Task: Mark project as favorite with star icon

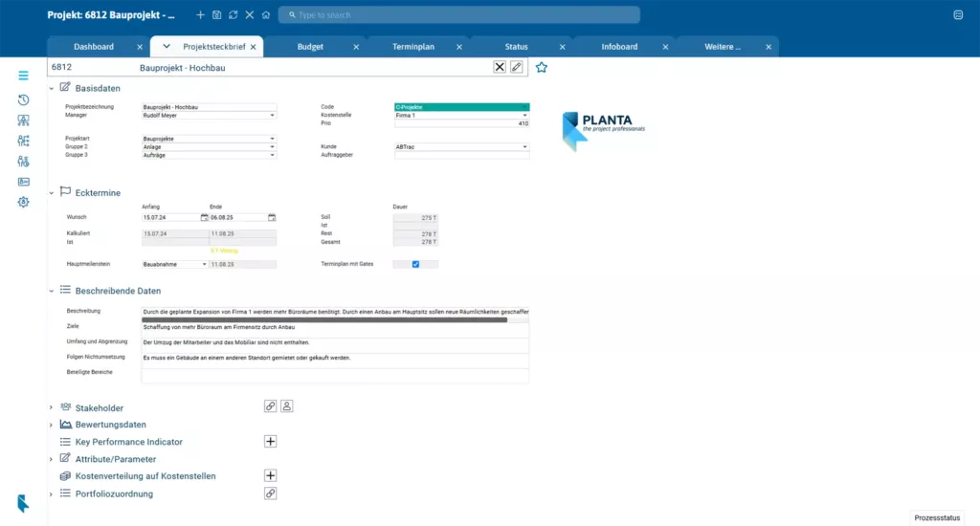Action: pos(542,68)
